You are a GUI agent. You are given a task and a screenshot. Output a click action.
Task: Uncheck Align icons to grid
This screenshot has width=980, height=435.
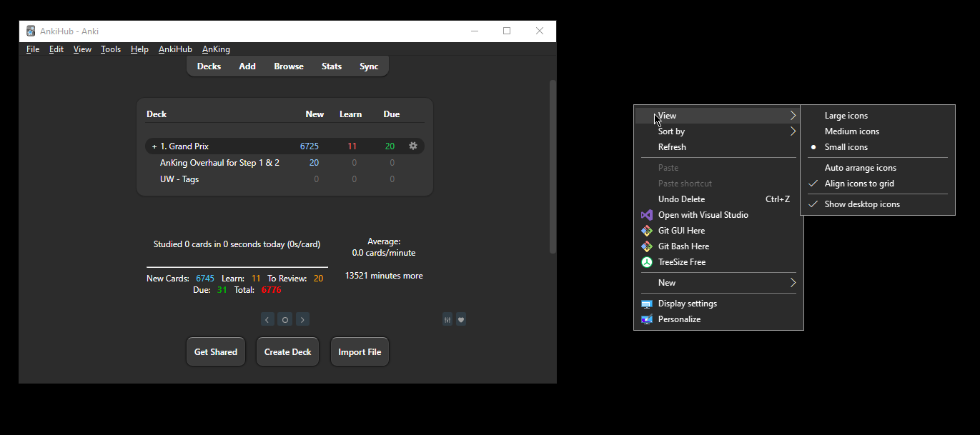click(878, 184)
